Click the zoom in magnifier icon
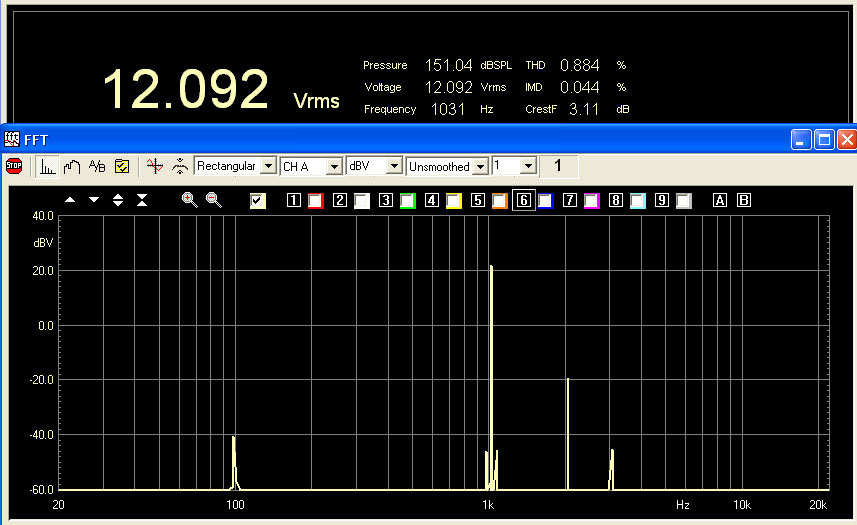Image resolution: width=857 pixels, height=525 pixels. (189, 200)
